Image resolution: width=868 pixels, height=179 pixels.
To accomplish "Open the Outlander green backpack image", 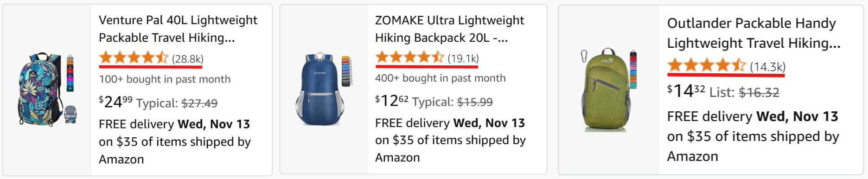I will pos(609,89).
